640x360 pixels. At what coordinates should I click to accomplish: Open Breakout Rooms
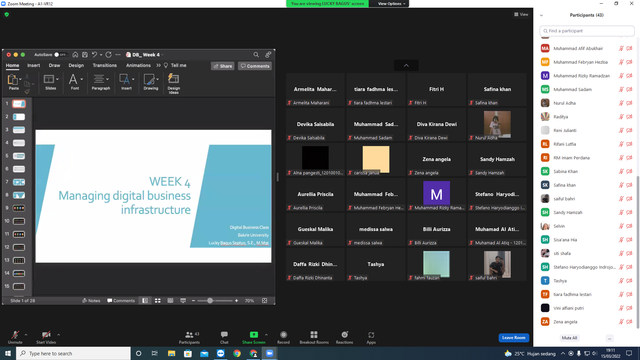[314, 337]
